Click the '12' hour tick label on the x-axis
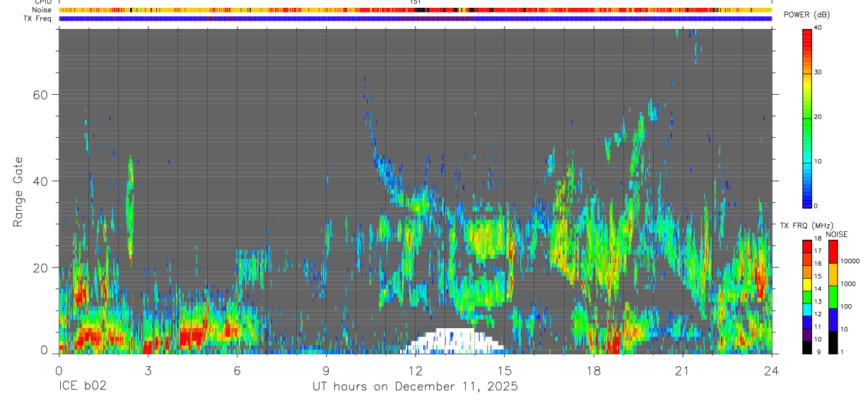The width and height of the screenshot is (868, 401). pos(415,371)
